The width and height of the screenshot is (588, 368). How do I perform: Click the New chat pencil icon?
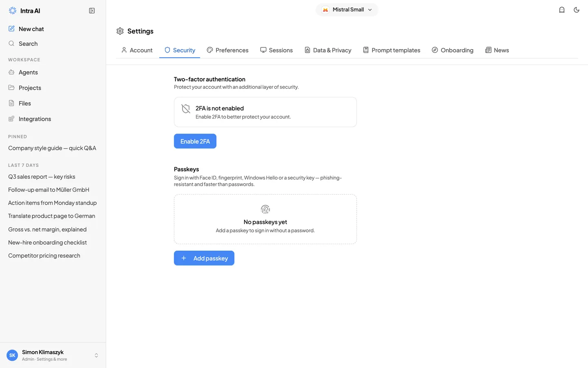[11, 29]
